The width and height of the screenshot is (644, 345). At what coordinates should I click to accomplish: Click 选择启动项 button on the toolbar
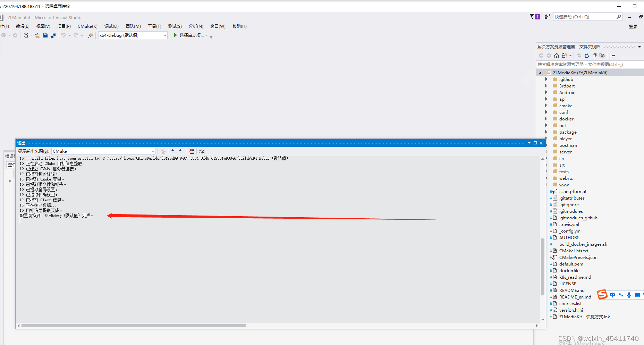[x=192, y=35]
